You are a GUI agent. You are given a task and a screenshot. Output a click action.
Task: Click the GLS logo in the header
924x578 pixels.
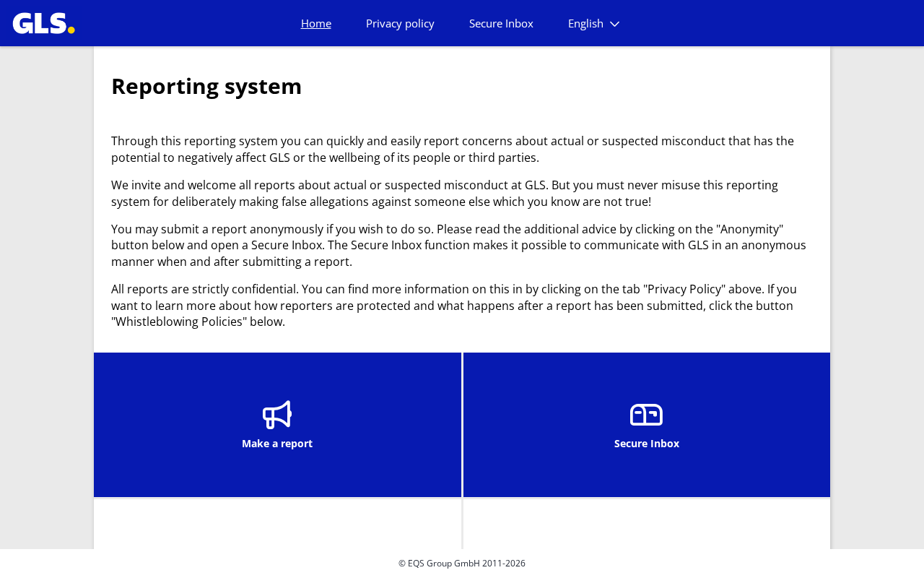click(43, 23)
